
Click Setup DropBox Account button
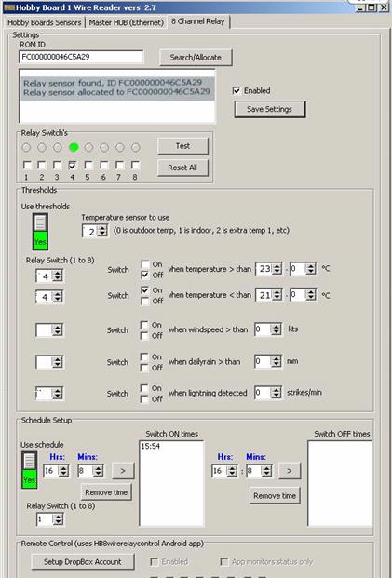pos(83,562)
